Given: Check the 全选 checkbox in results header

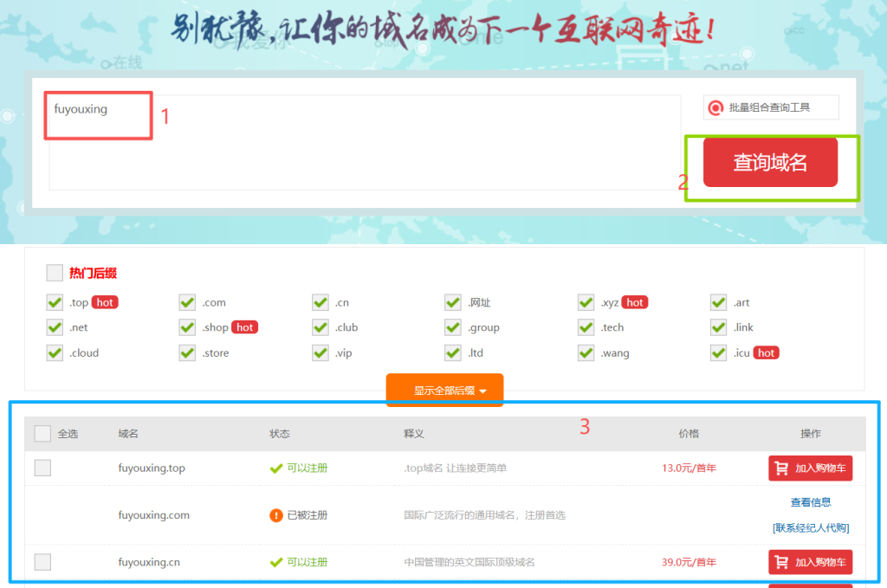Looking at the screenshot, I should [42, 434].
